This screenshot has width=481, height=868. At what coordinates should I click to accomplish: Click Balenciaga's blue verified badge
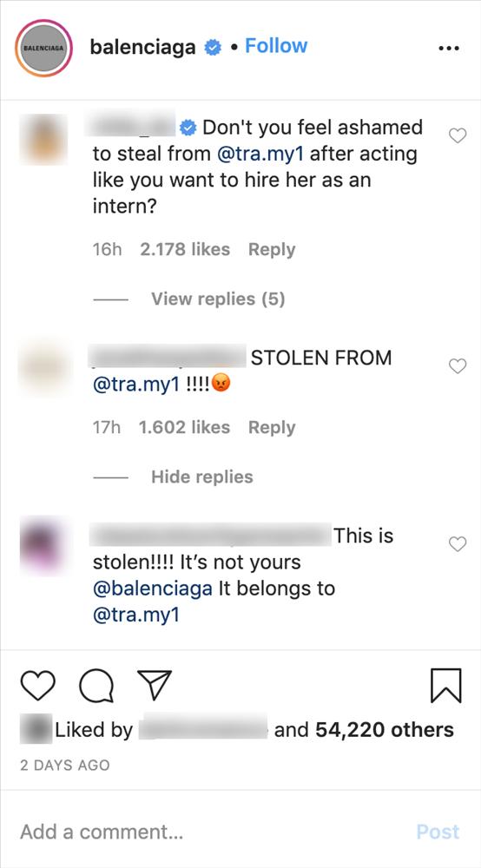click(x=213, y=48)
